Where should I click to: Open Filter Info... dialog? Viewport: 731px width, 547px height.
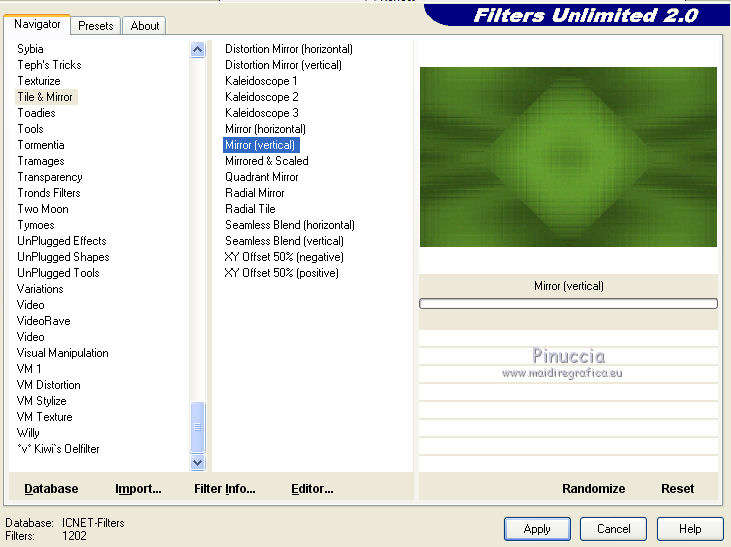[x=225, y=489]
